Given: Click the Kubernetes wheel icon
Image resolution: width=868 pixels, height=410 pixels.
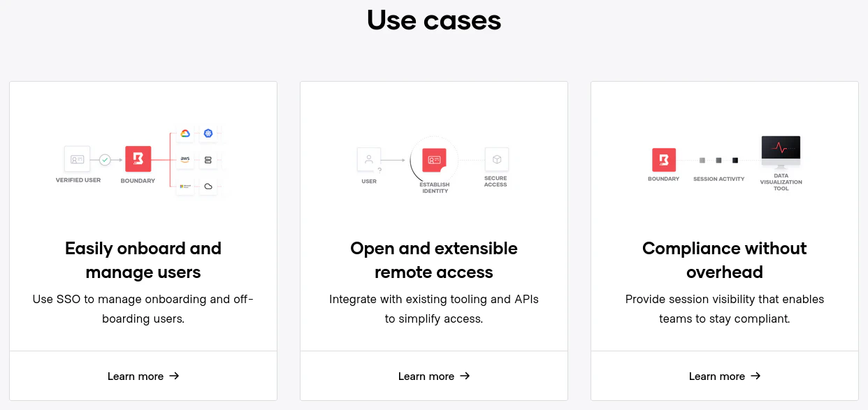Looking at the screenshot, I should (x=208, y=133).
